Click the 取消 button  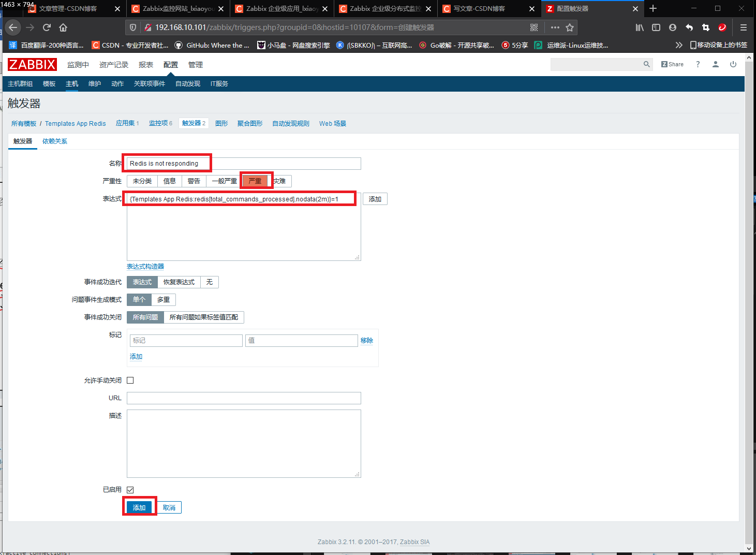169,508
